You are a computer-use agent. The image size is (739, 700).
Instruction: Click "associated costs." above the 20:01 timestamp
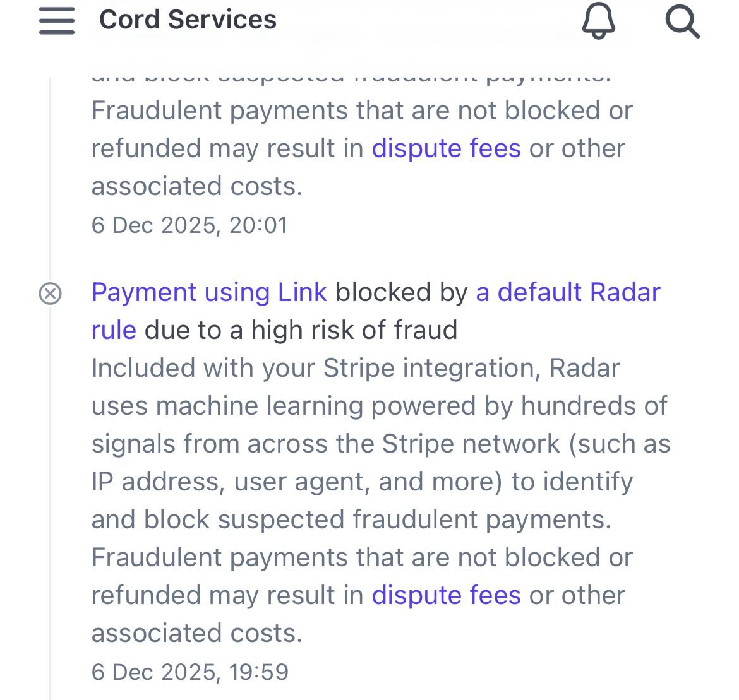tap(197, 186)
